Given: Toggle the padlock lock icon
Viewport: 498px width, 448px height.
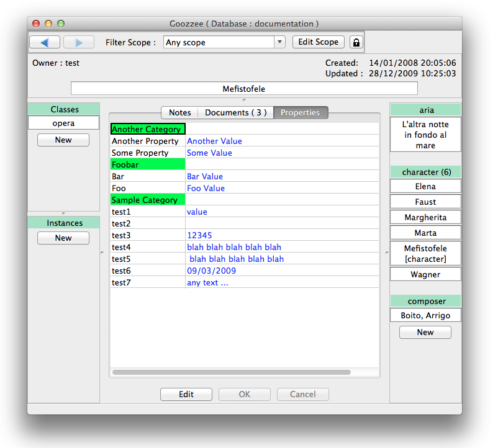Looking at the screenshot, I should click(356, 42).
